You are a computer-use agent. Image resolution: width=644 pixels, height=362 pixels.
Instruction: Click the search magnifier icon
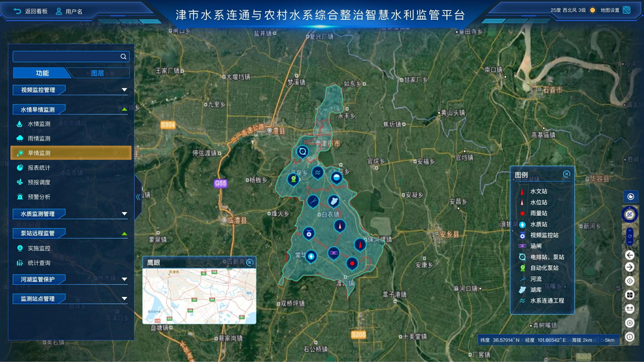tap(123, 57)
